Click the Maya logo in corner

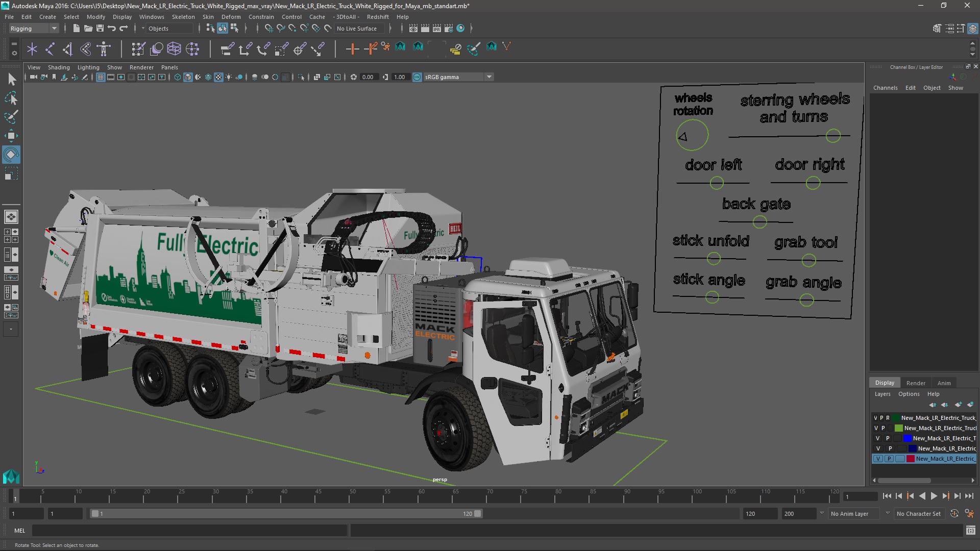tap(11, 477)
